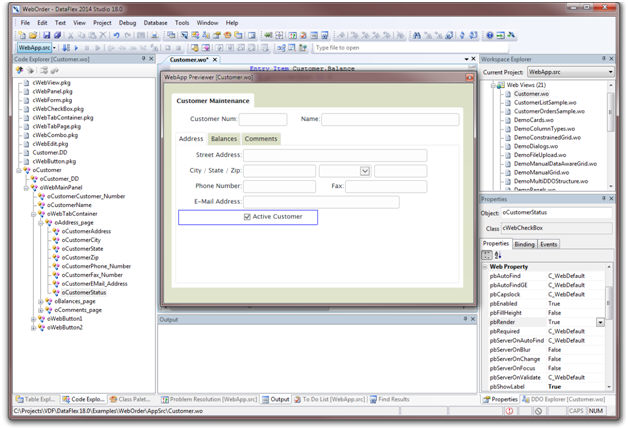Click the scissors Cut icon

[x=70, y=35]
